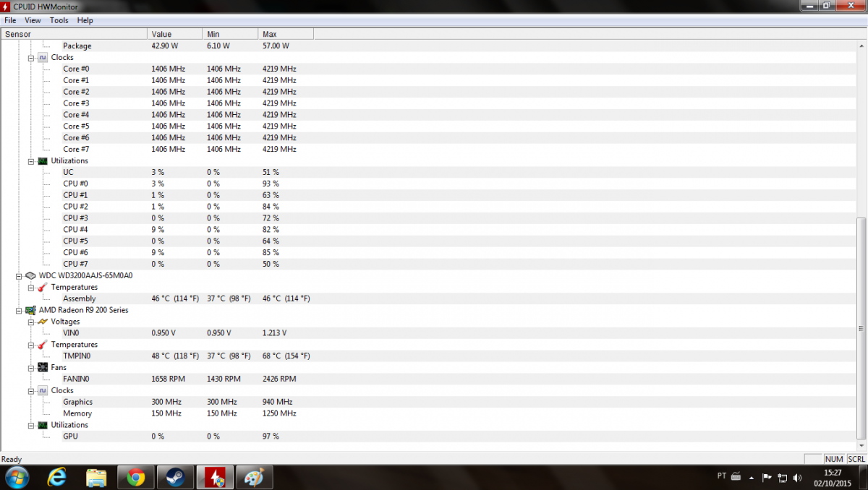
Task: Select the TMPIN0 temperature row
Action: [427, 356]
